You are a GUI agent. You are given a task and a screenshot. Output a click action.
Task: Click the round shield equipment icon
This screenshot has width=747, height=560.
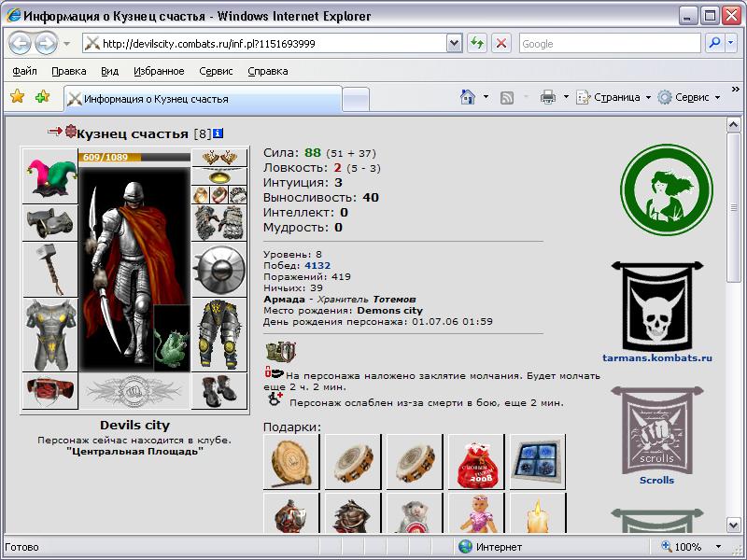[219, 270]
